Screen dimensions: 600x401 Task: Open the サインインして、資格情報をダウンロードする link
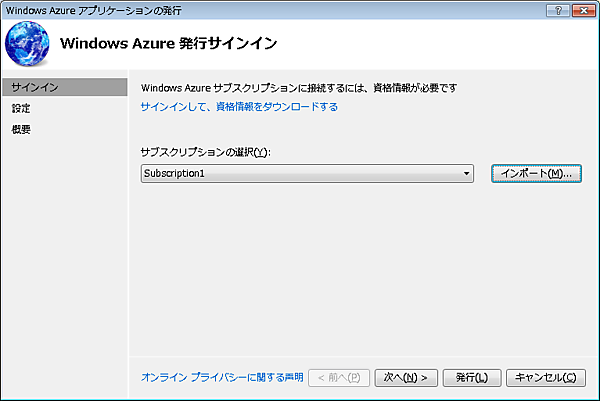(239, 107)
